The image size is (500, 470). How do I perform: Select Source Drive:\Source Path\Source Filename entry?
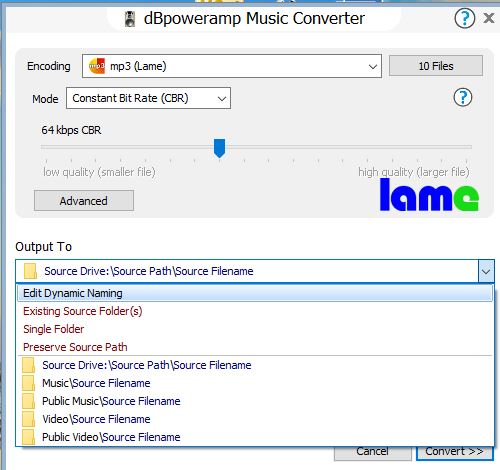click(255, 365)
